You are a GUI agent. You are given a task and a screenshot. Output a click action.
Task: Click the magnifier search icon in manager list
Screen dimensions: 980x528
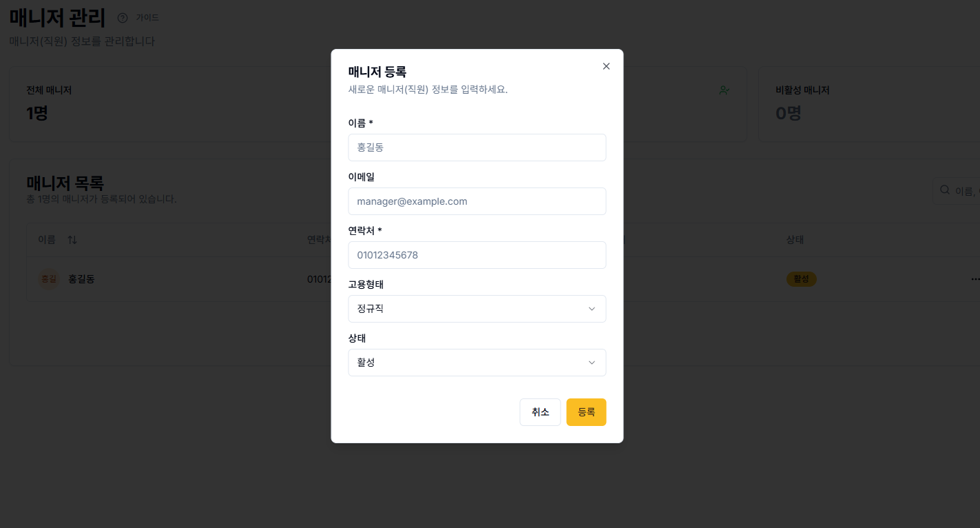[945, 190]
